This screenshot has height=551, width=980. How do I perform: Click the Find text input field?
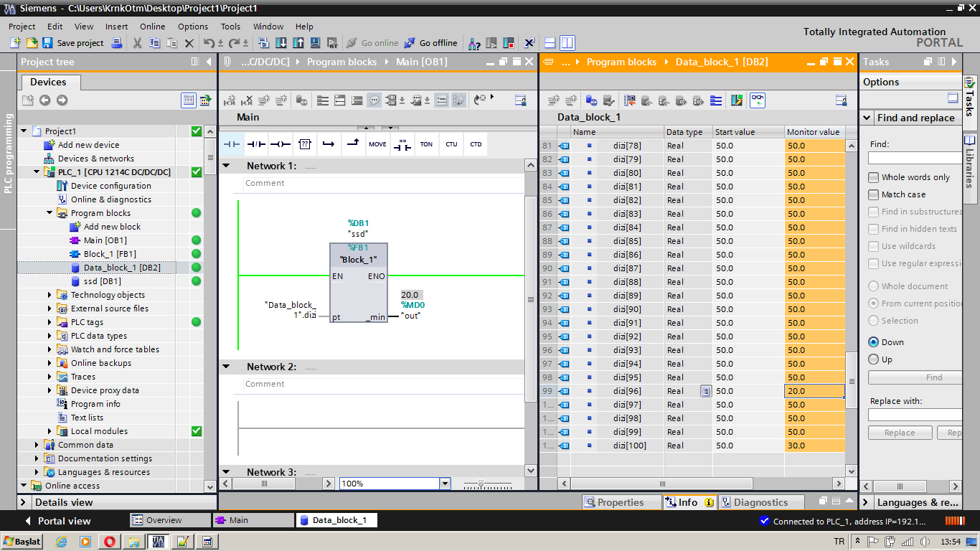coord(915,158)
